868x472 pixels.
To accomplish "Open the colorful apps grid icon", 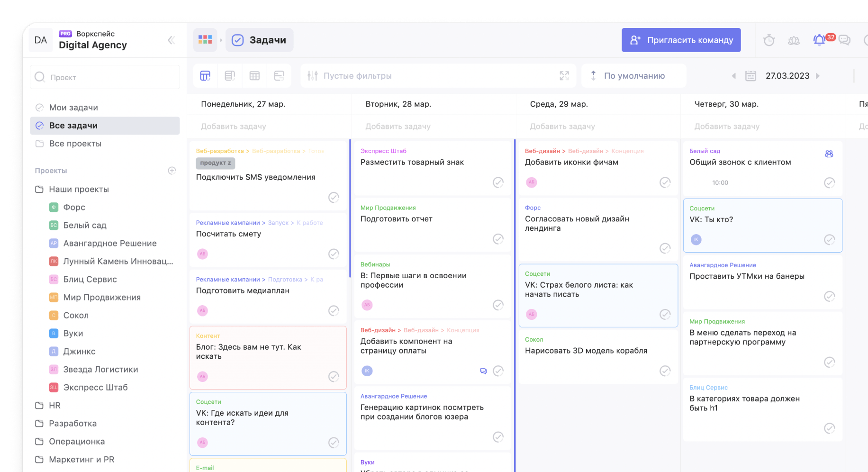I will (x=205, y=40).
